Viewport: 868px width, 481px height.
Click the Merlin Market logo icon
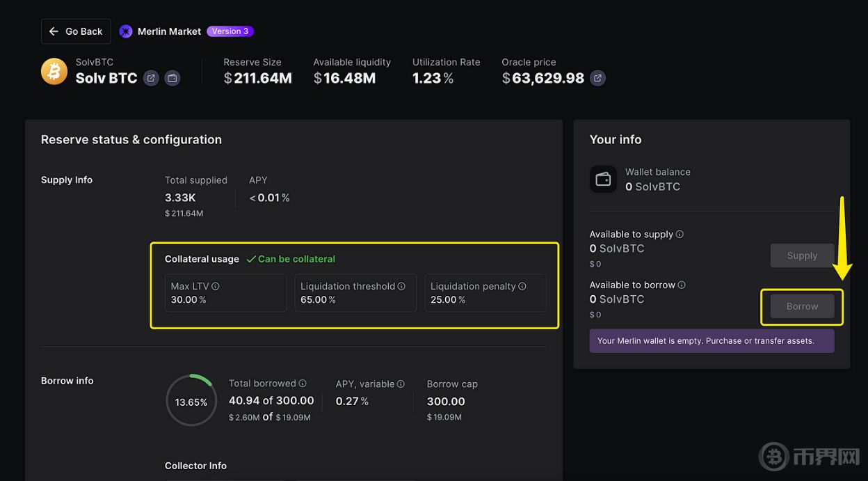point(125,31)
